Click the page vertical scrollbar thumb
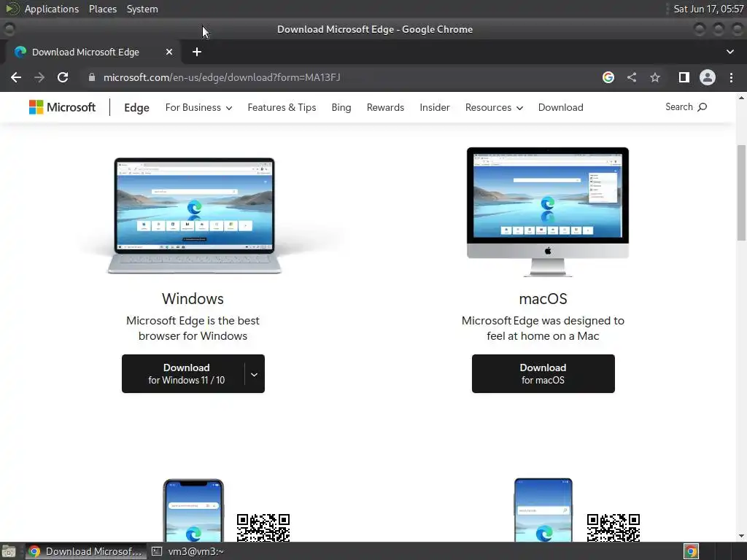Screen dimensions: 747x560 (741, 192)
